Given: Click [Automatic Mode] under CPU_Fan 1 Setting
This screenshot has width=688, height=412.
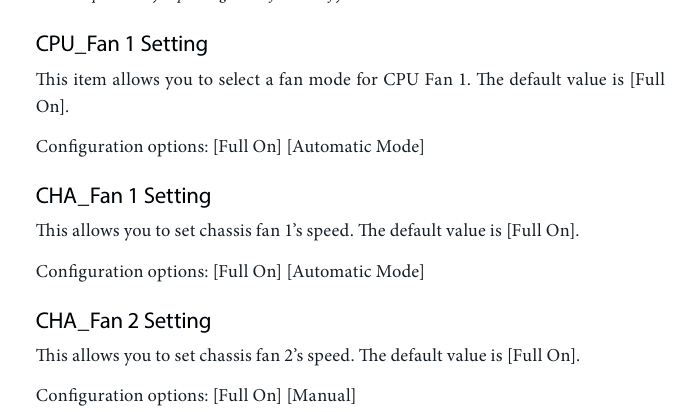Looking at the screenshot, I should coord(356,147).
